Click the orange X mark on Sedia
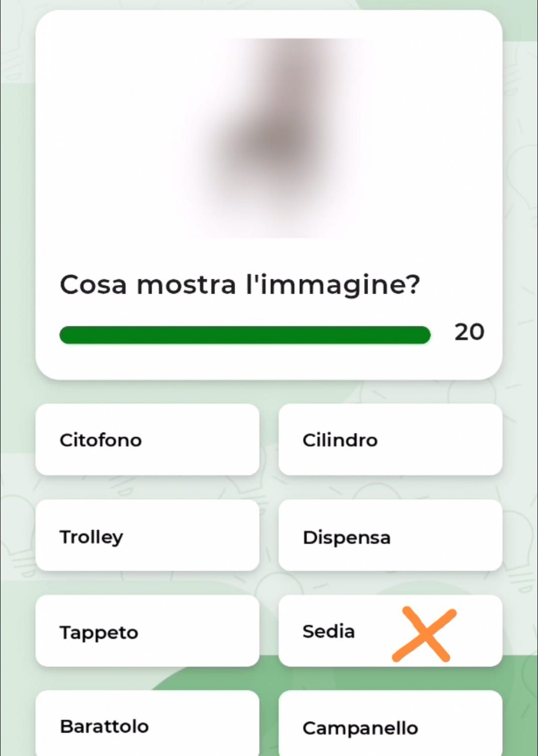538x756 pixels. tap(424, 634)
